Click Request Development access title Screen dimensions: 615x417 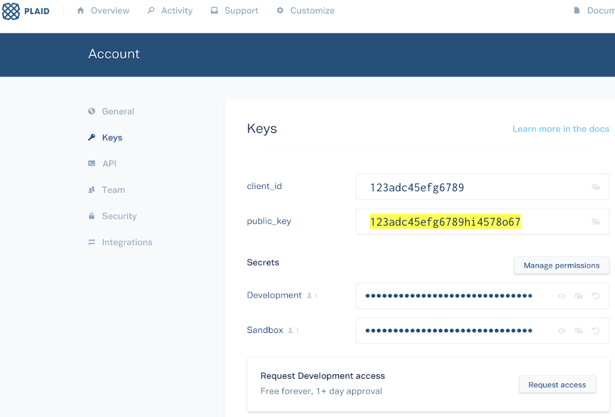click(x=323, y=376)
